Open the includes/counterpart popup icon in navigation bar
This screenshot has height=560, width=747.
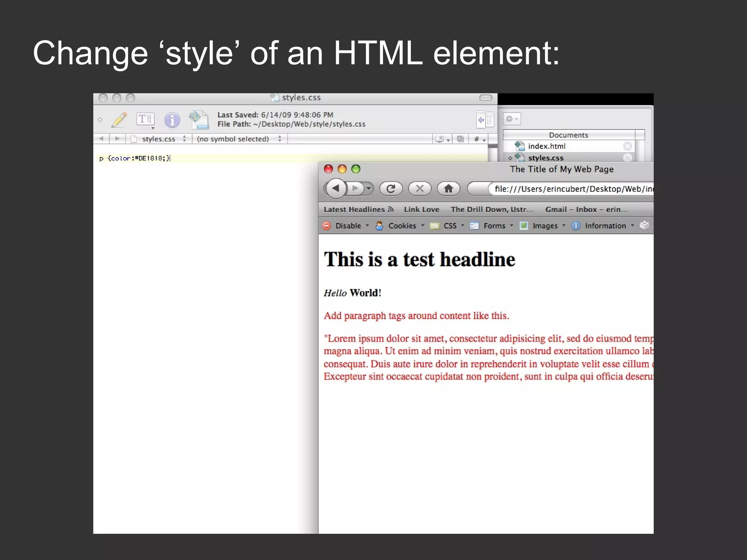point(442,139)
